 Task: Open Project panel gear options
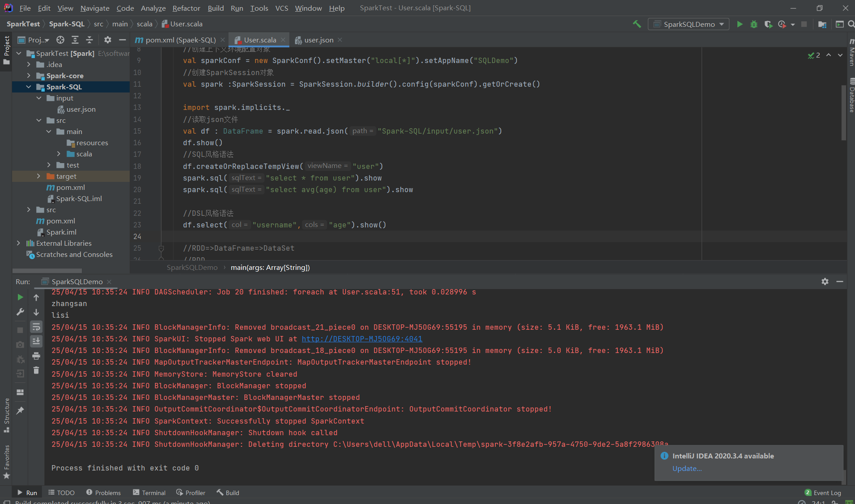(x=108, y=40)
